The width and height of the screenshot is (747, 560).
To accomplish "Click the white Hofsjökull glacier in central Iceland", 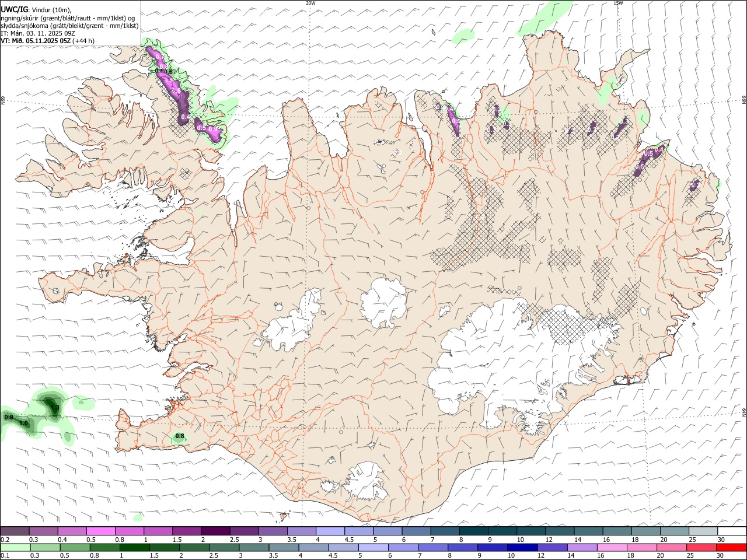I will pyautogui.click(x=384, y=302).
